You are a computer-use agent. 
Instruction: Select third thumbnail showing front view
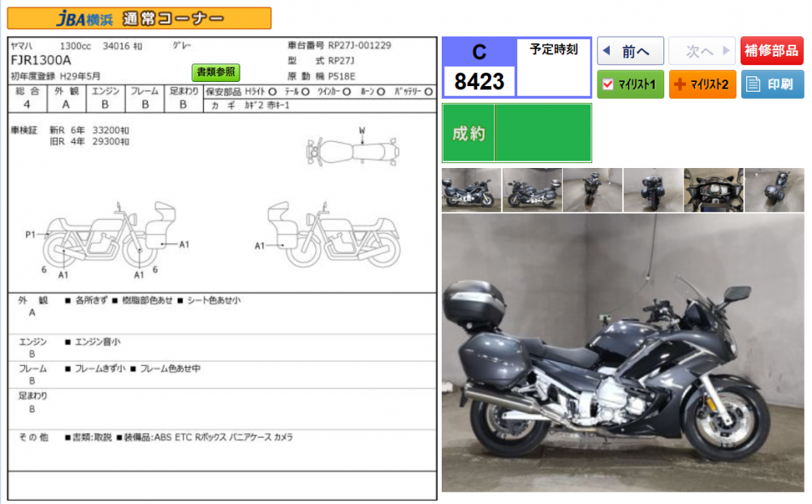pos(592,190)
